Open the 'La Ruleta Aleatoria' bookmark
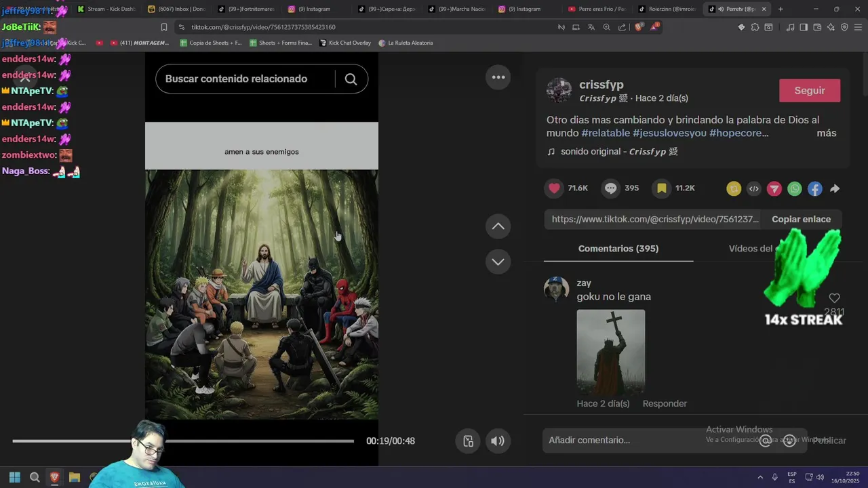Viewport: 868px width, 488px height. pos(406,43)
